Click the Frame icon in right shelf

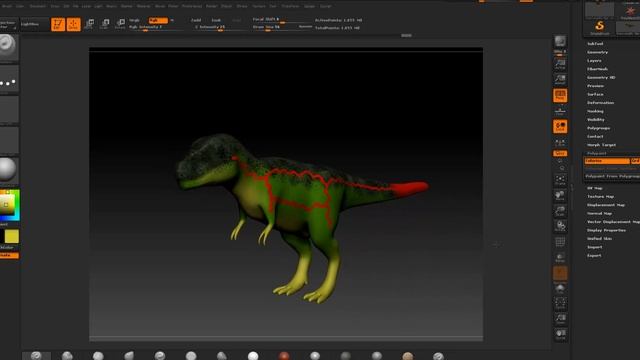pyautogui.click(x=560, y=180)
